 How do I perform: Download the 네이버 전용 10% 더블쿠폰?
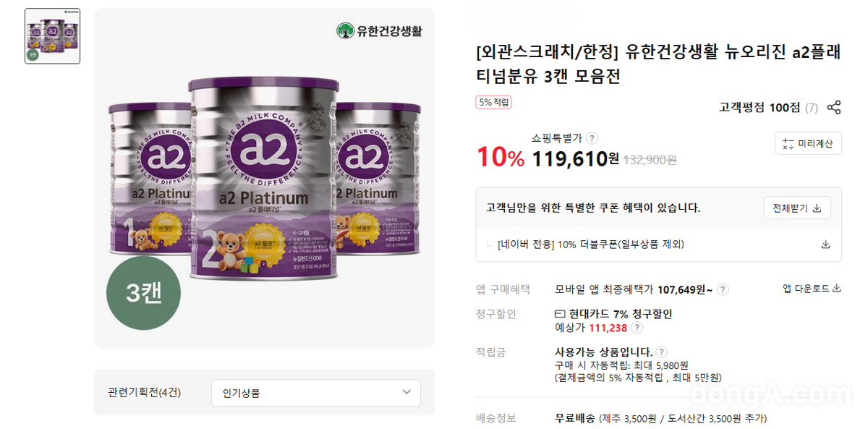[825, 245]
